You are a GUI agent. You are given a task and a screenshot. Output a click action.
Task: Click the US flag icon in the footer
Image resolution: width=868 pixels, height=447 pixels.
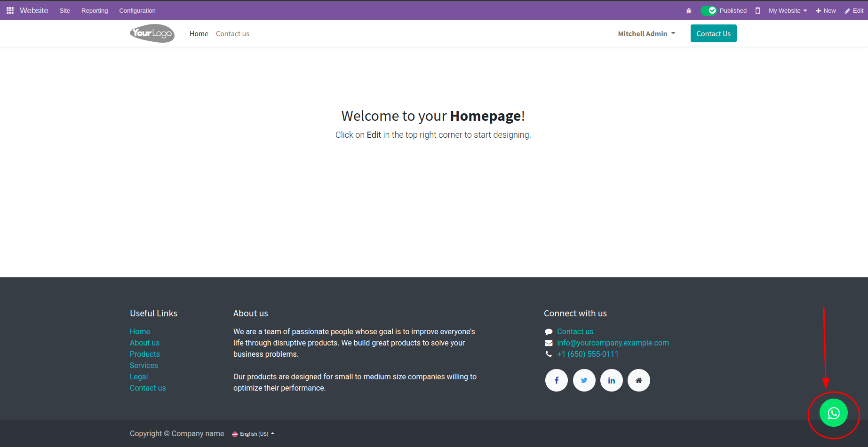pyautogui.click(x=235, y=434)
